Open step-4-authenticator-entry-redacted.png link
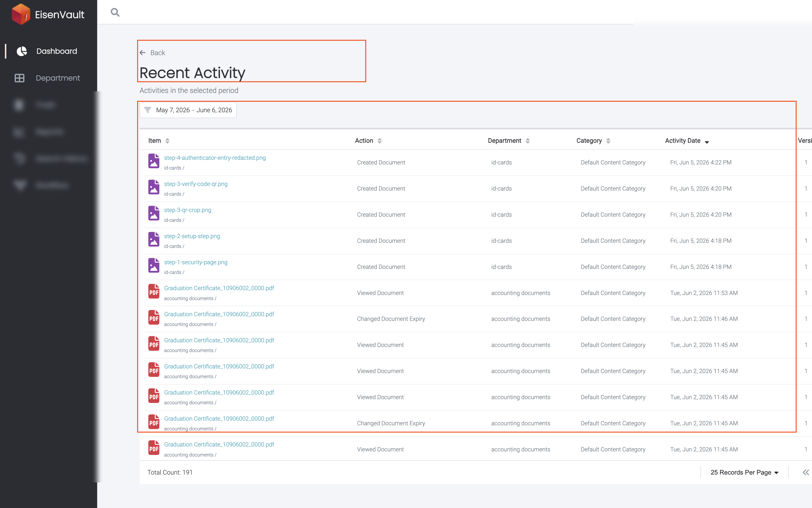 click(215, 158)
